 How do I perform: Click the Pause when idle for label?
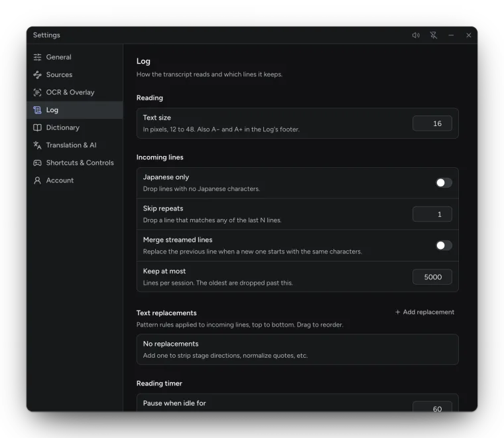coord(174,403)
